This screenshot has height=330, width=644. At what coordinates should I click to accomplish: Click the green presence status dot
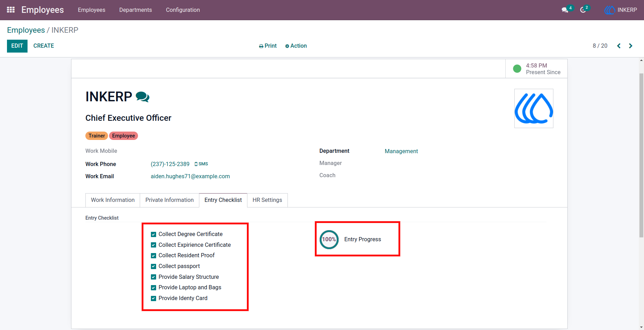coord(517,69)
